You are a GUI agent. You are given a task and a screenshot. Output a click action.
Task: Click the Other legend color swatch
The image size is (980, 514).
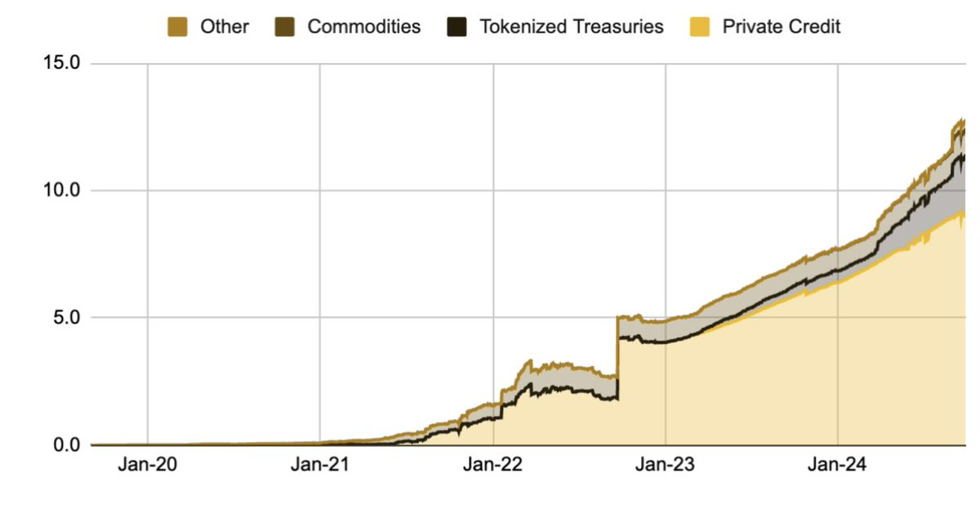click(x=178, y=27)
